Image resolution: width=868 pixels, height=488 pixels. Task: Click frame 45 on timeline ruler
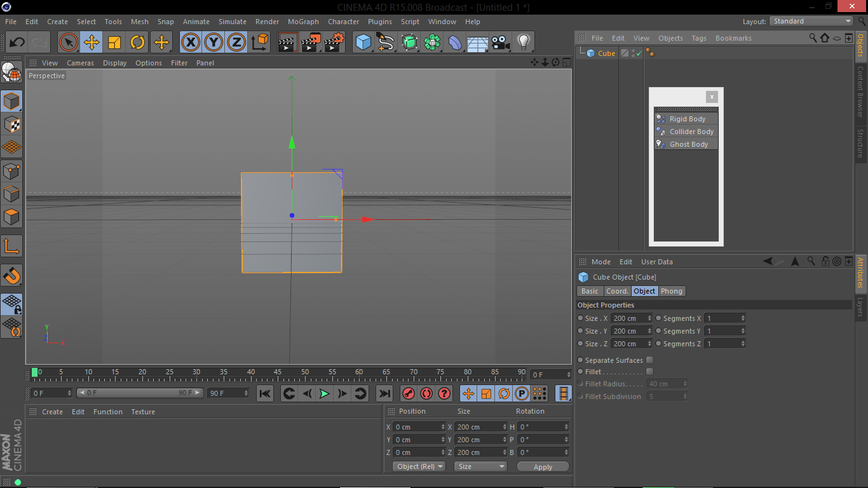[x=278, y=372]
